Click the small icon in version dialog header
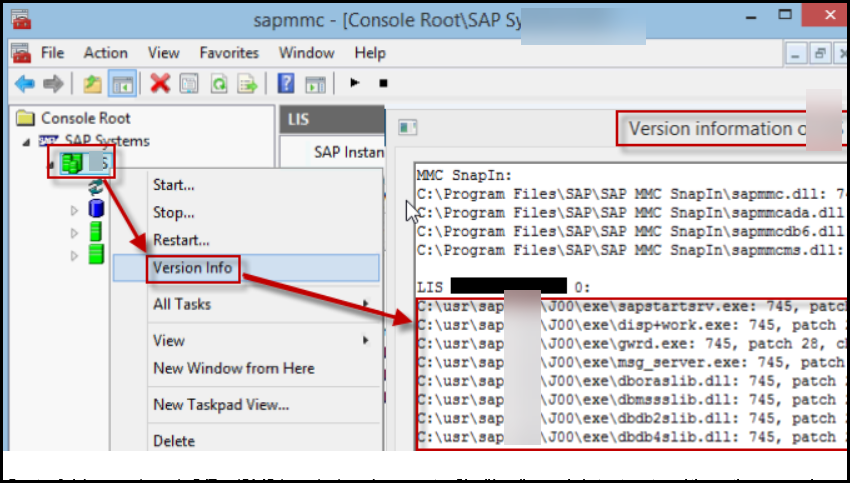850x483 pixels. [408, 127]
